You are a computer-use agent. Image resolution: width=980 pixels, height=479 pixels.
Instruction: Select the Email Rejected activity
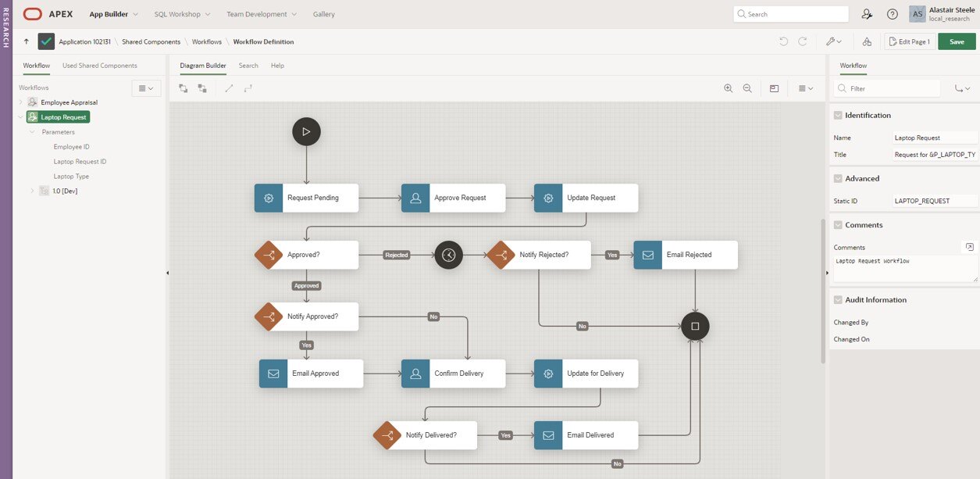(686, 255)
